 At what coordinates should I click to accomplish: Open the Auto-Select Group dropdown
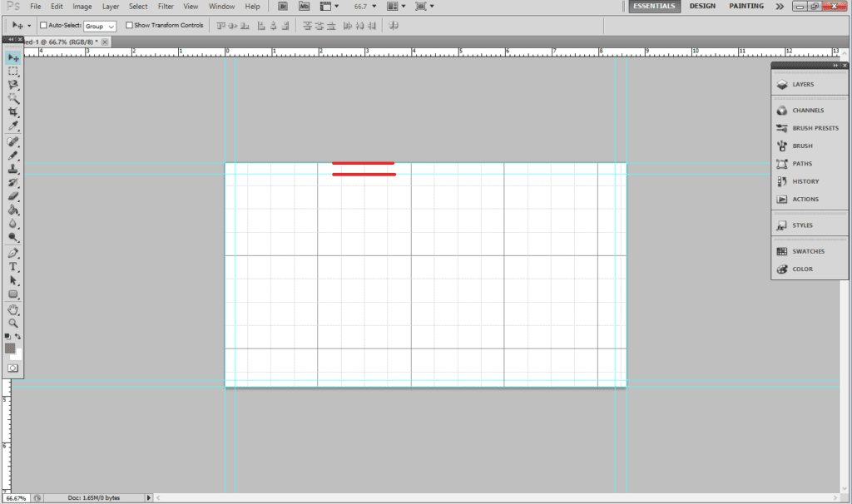point(100,26)
